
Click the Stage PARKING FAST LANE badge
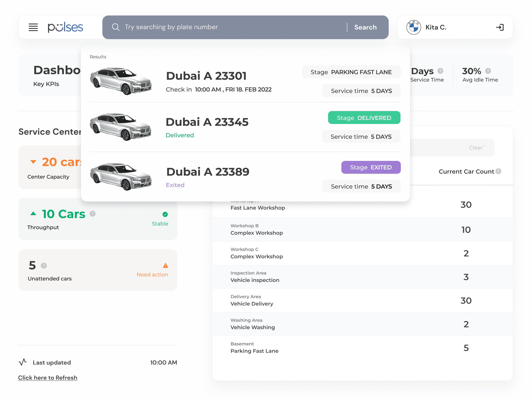(351, 72)
